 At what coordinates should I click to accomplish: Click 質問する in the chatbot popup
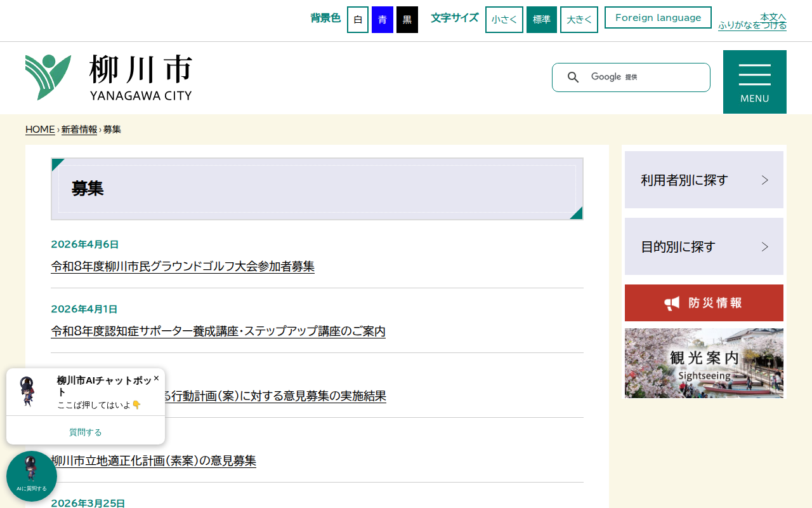pyautogui.click(x=86, y=432)
